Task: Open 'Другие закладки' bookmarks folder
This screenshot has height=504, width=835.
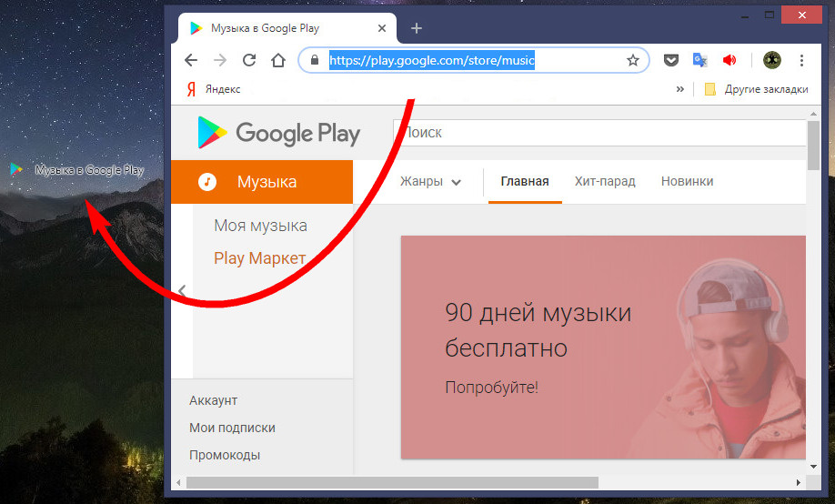Action: pyautogui.click(x=756, y=89)
